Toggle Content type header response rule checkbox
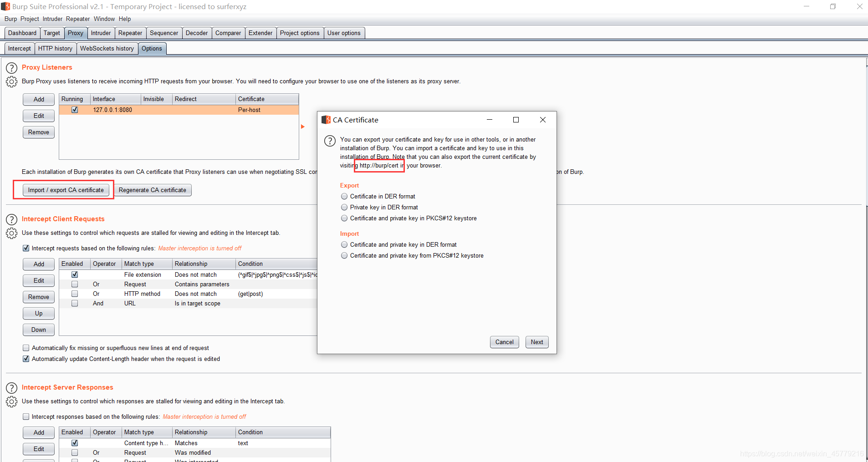This screenshot has width=868, height=462. pos(75,443)
